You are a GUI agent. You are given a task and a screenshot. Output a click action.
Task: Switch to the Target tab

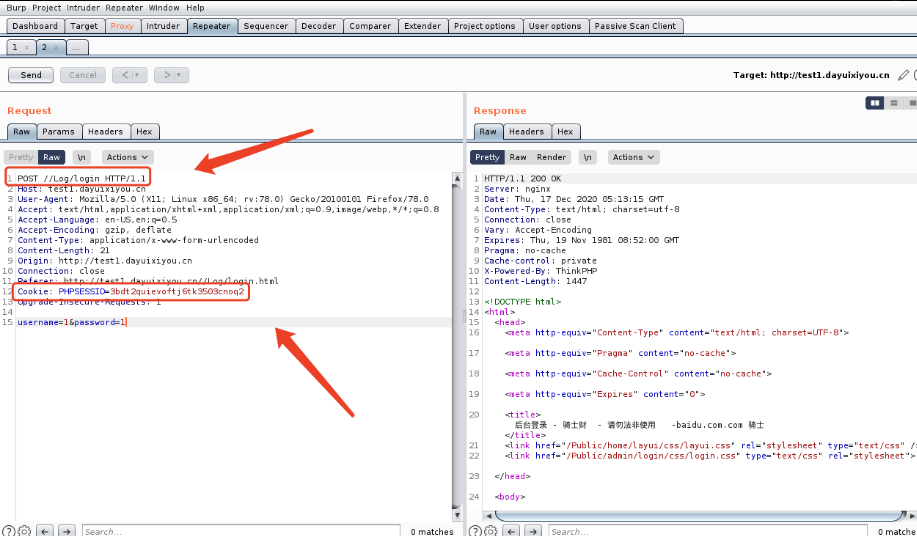click(x=84, y=26)
